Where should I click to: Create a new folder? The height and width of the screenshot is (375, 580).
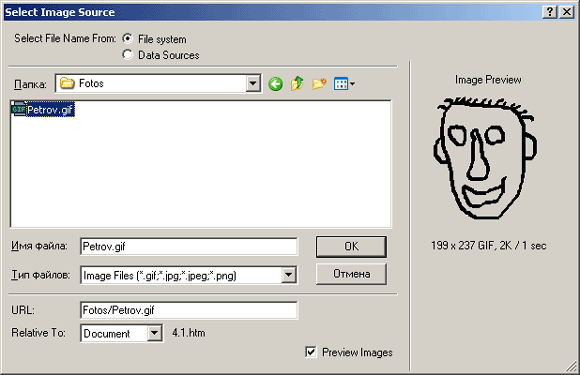tap(319, 84)
